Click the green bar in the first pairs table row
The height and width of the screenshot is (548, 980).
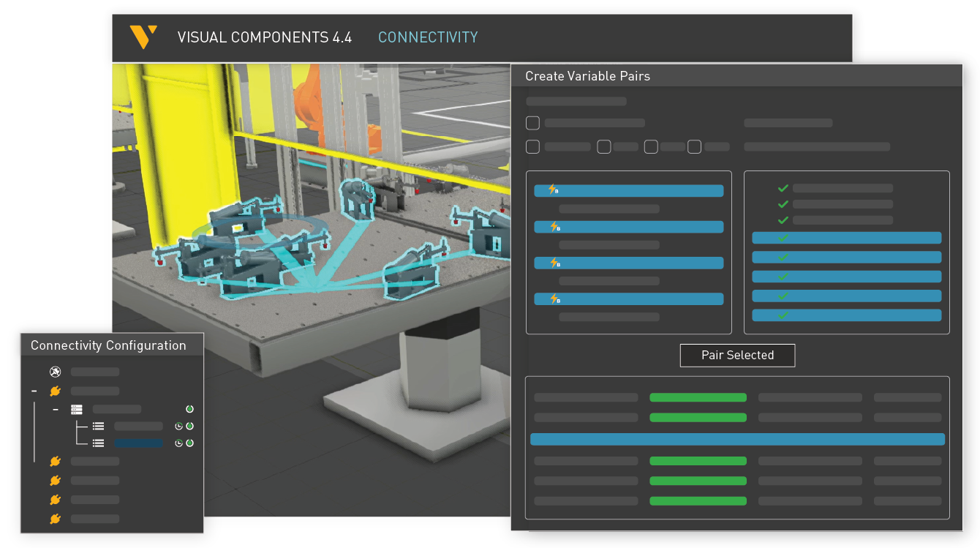(x=698, y=397)
